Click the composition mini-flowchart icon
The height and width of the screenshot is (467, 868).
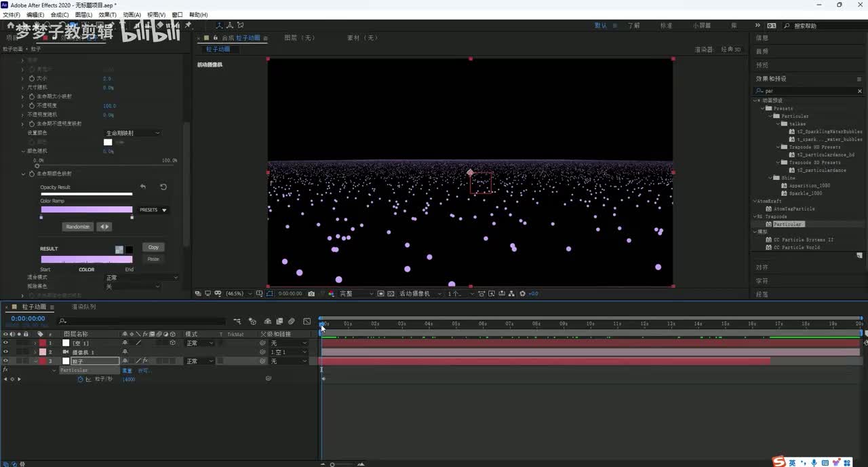coord(237,321)
